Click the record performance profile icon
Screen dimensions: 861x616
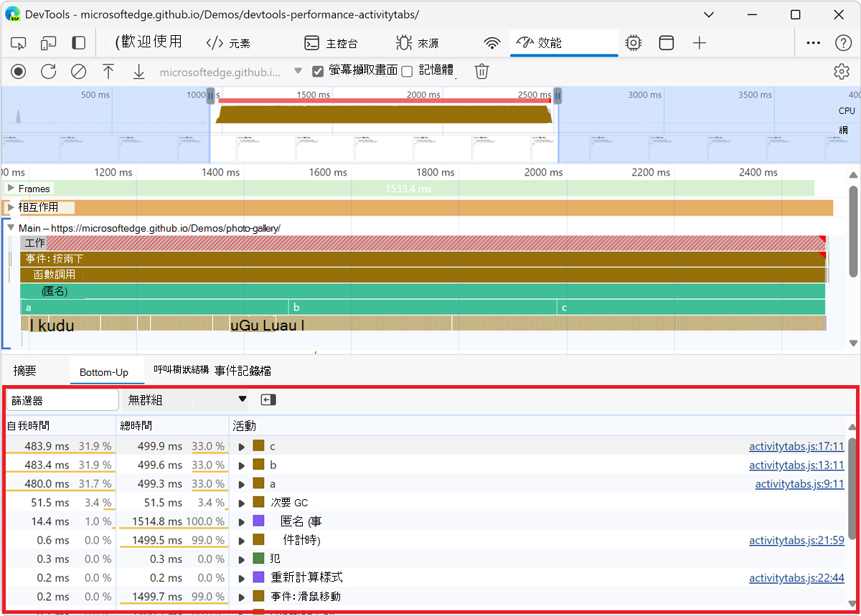tap(18, 71)
